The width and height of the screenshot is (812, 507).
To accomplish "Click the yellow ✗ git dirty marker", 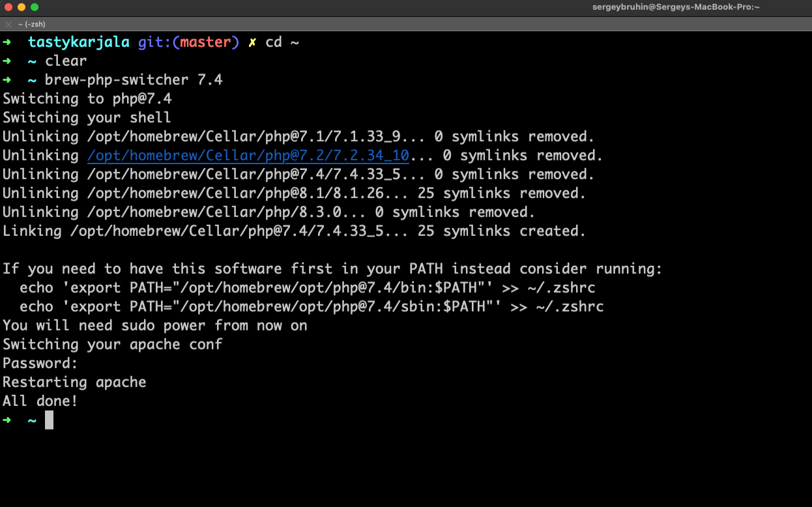I will 252,42.
